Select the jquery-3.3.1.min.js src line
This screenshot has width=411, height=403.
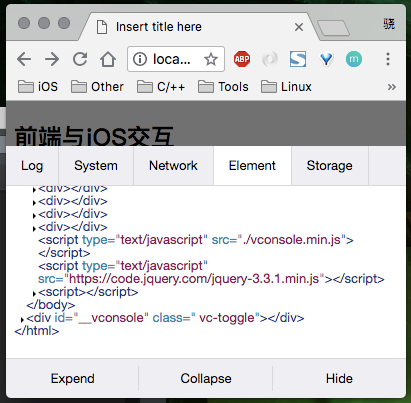[x=211, y=279]
